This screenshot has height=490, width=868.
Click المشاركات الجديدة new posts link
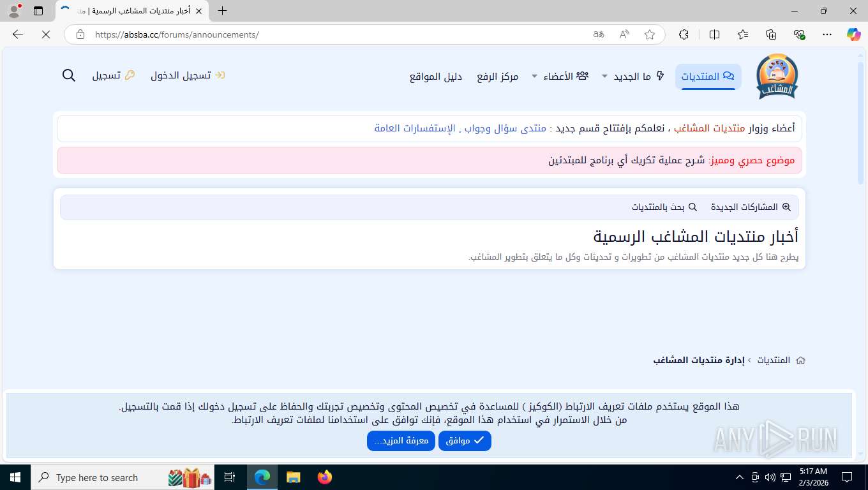pyautogui.click(x=751, y=207)
